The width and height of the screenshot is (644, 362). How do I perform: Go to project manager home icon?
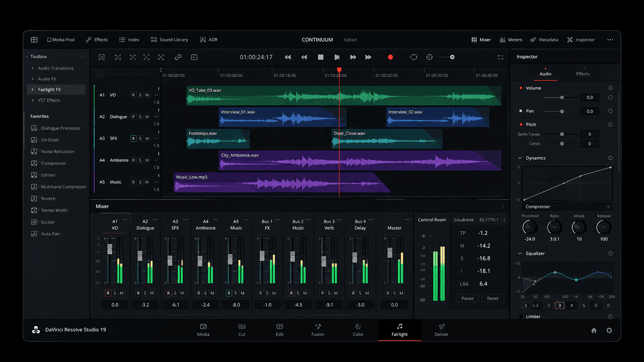(x=594, y=330)
